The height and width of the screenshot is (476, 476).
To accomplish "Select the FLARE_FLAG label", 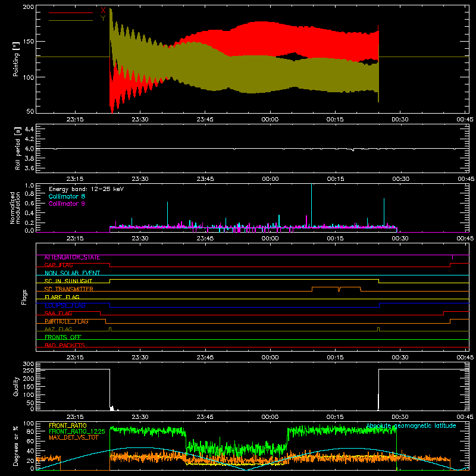I will pos(62,297).
